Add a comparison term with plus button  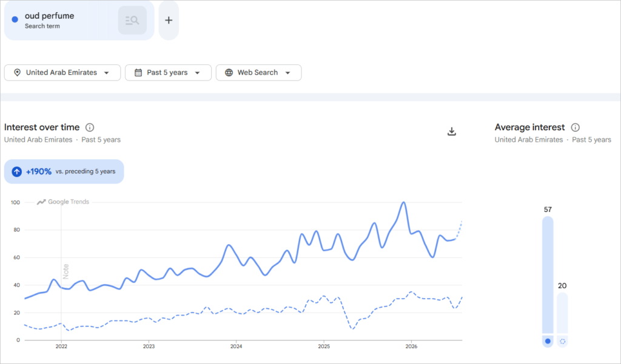[169, 20]
